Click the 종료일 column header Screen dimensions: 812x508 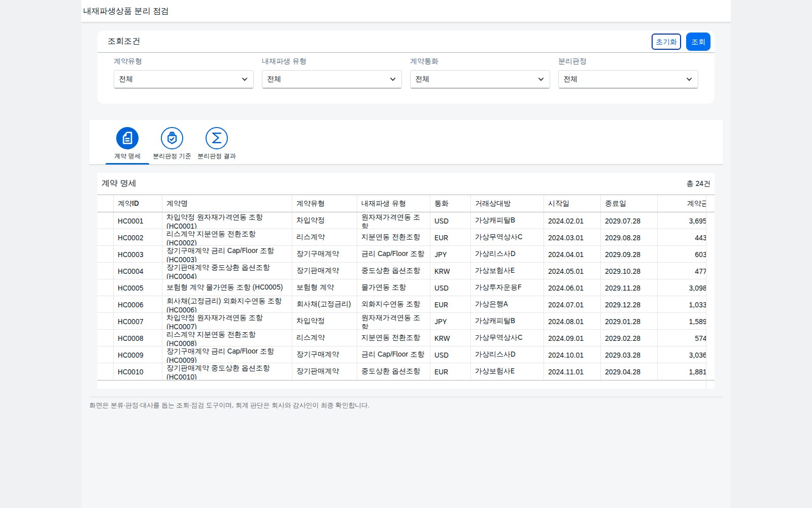click(x=629, y=204)
